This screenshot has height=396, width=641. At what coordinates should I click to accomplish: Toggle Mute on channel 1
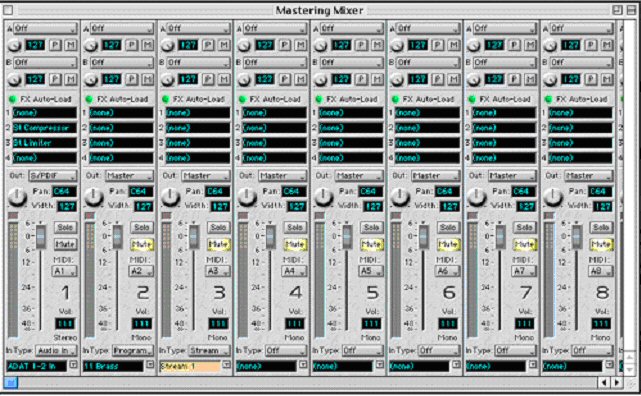pos(65,244)
